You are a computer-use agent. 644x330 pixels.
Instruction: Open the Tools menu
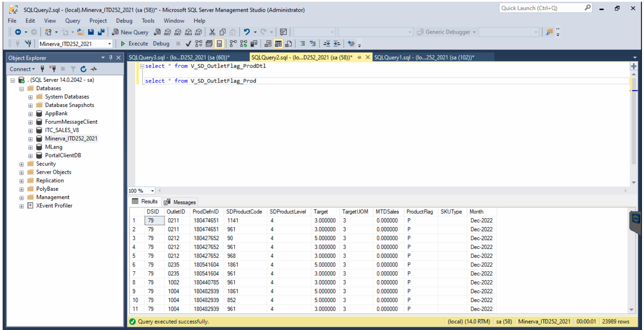coord(148,21)
